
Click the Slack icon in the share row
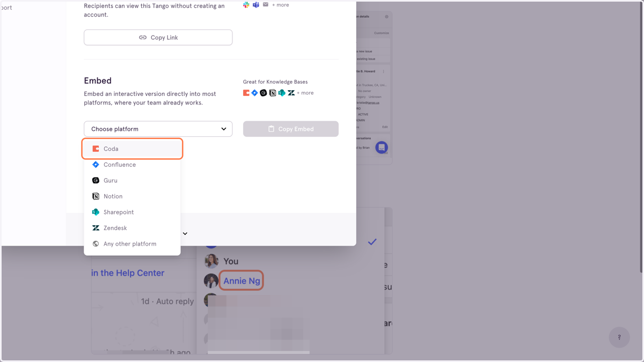pos(246,5)
